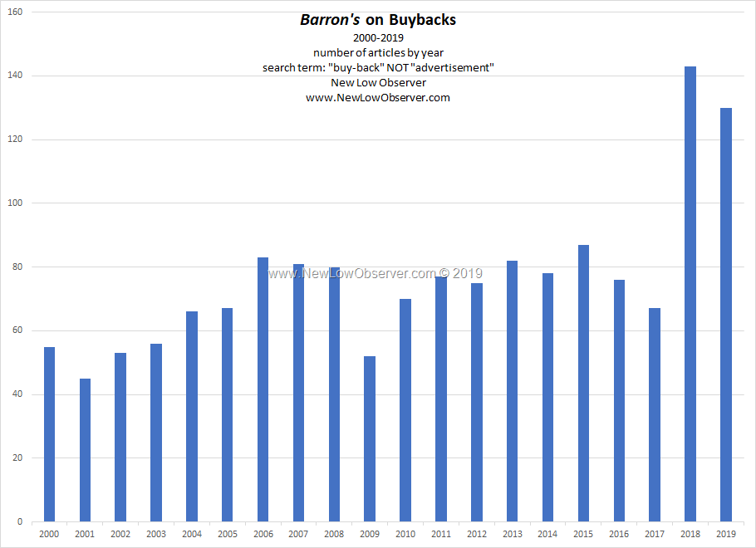Viewport: 756px width, 548px height.
Task: Click the 2000 bar in the chart
Action: [x=49, y=434]
